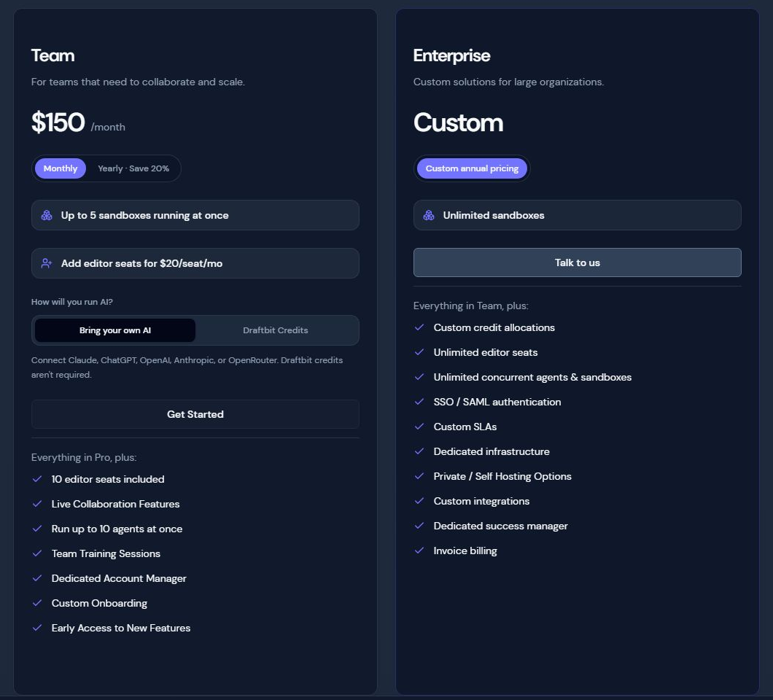Click checkmark beside Run up to 10 agents
Viewport: 773px width, 700px height.
click(37, 529)
